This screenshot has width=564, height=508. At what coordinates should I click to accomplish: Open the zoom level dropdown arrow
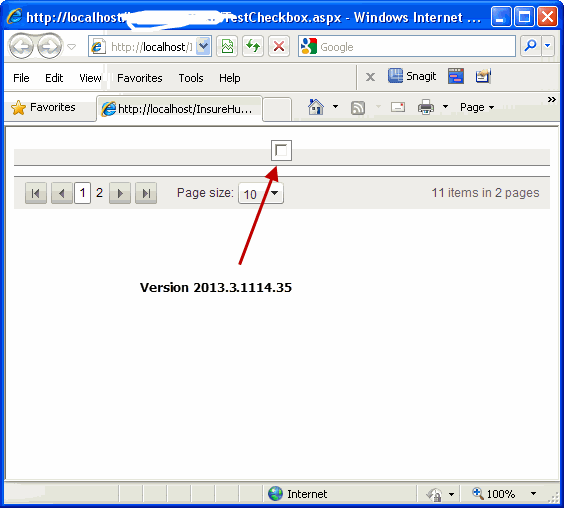click(533, 494)
